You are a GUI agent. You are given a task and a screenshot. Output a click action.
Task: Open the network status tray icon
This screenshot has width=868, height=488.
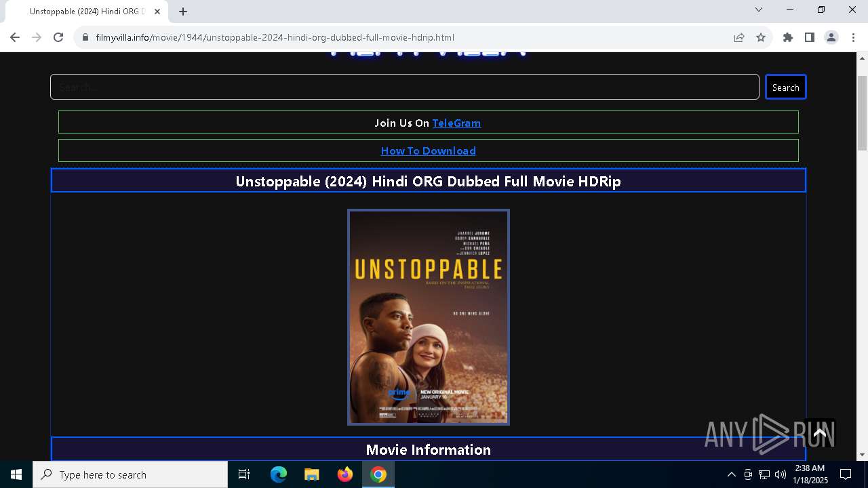tap(764, 474)
